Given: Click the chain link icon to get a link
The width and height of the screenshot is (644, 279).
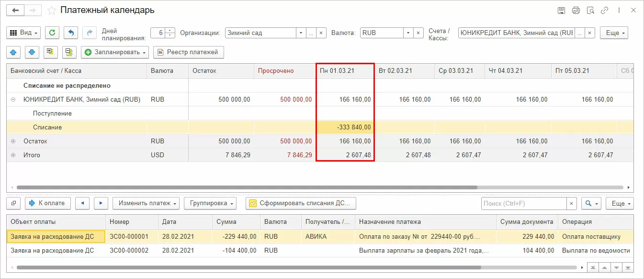Looking at the screenshot, I should (x=605, y=10).
